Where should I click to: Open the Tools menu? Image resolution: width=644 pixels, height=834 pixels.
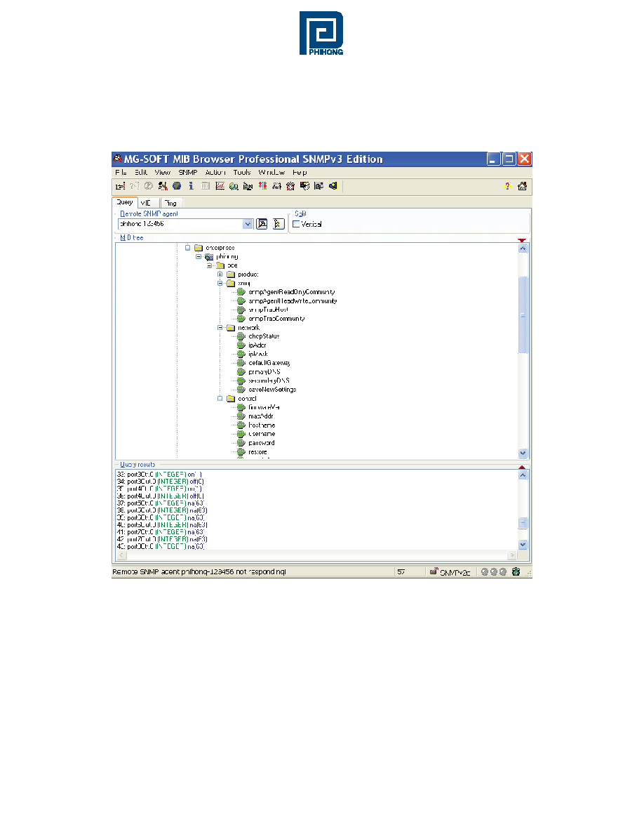tap(242, 172)
